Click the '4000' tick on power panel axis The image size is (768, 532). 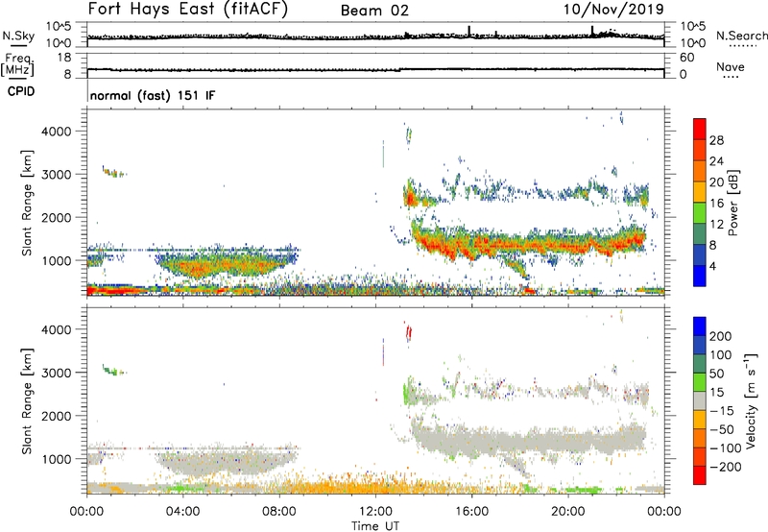56,132
